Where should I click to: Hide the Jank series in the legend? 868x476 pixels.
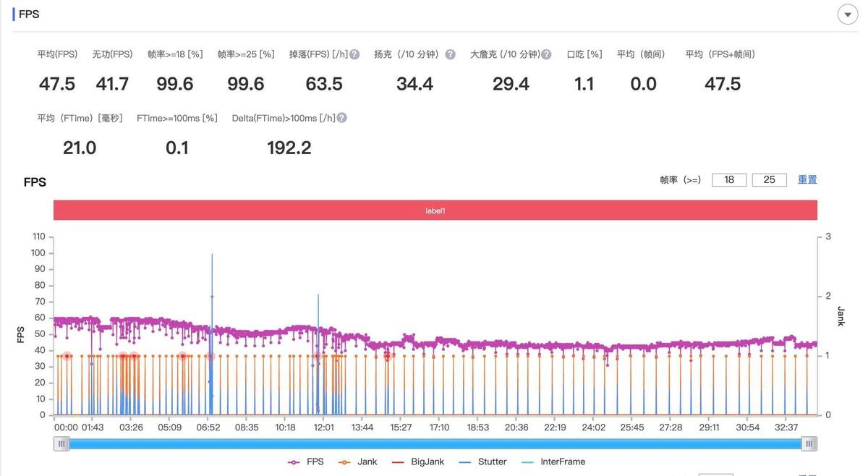(359, 462)
